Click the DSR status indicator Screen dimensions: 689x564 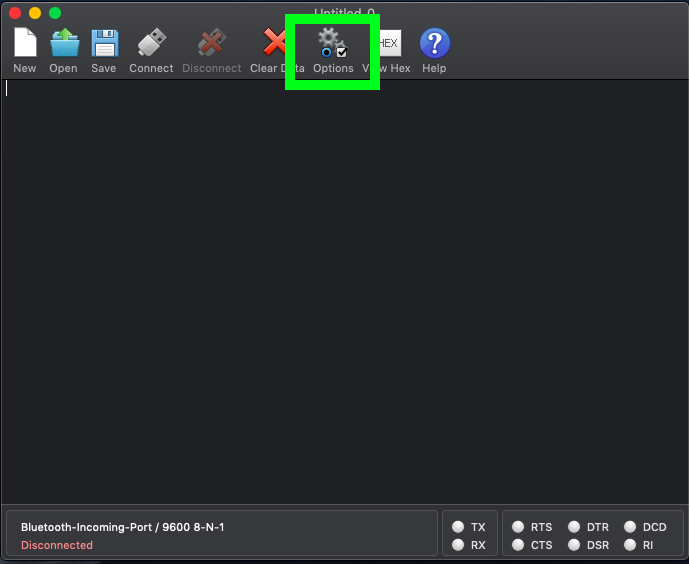[x=574, y=545]
